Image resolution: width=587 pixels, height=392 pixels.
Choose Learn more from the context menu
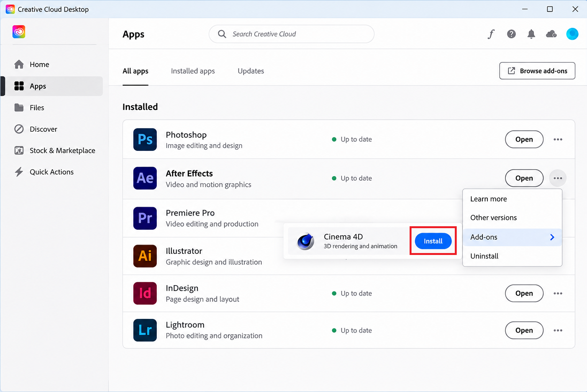coord(512,199)
